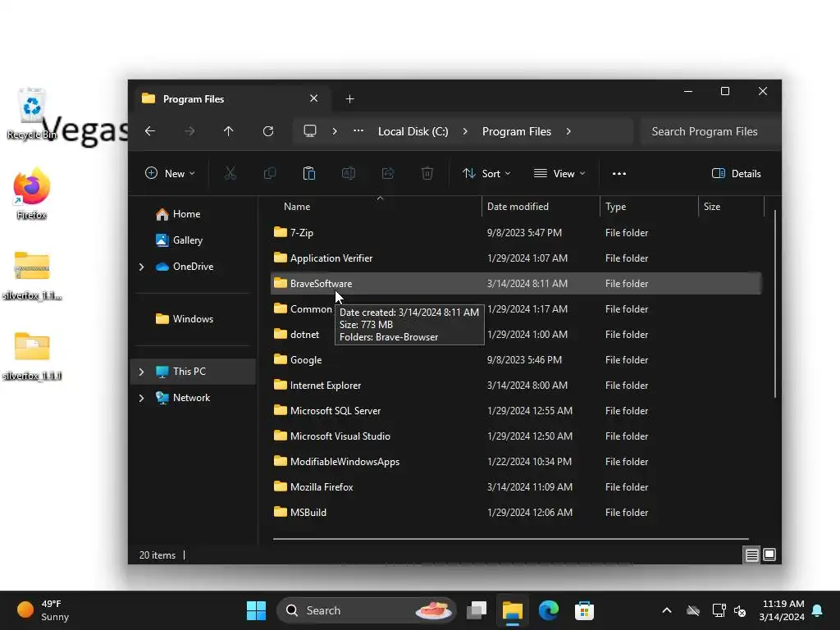The image size is (840, 630).
Task: Go back with the Back arrow
Action: click(150, 131)
